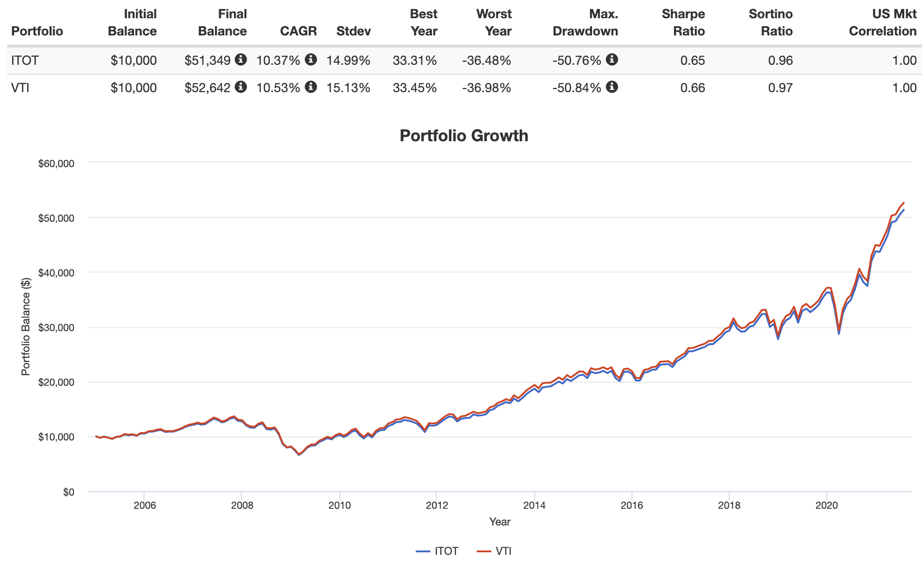Click the Max. Drawdown column header

click(585, 23)
